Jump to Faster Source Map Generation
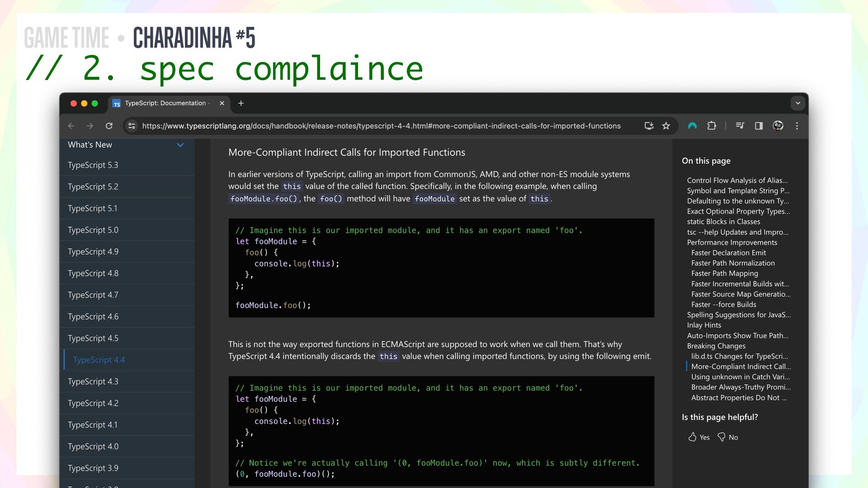 pos(741,295)
